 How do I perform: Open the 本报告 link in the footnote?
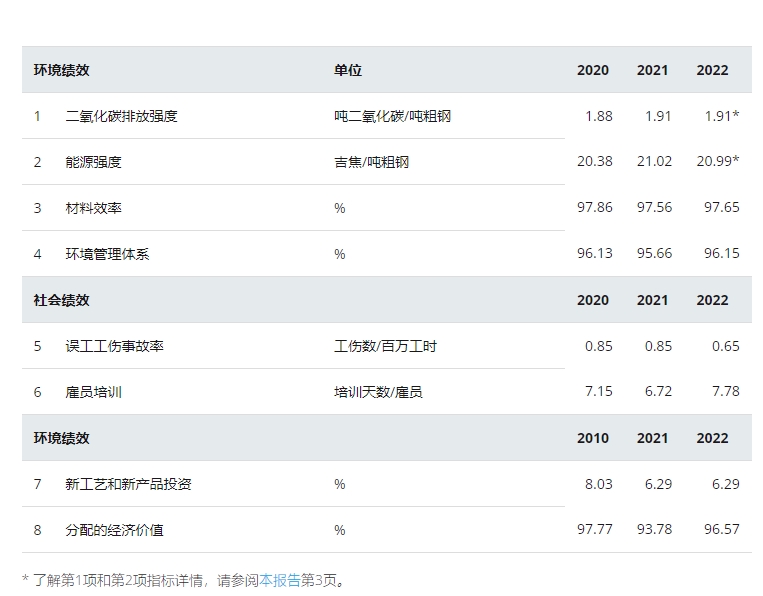click(280, 579)
